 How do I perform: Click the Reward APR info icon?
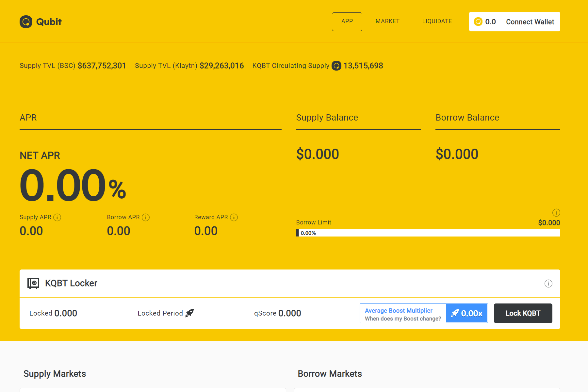click(x=234, y=218)
